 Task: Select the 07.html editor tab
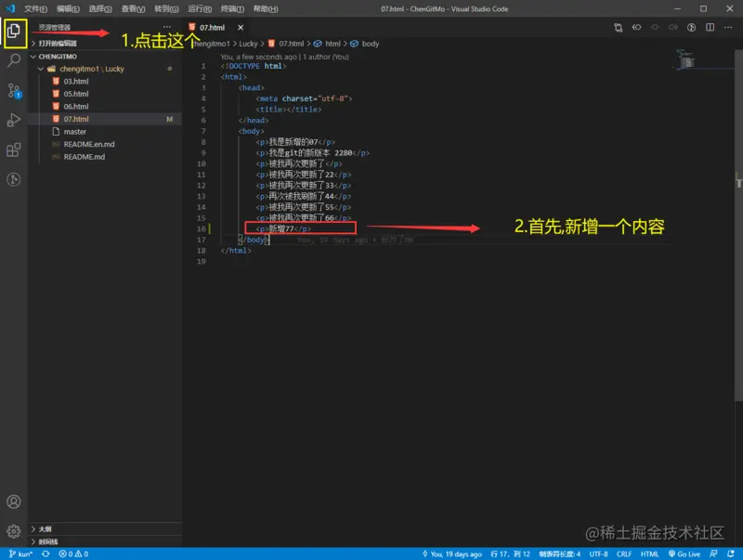213,28
